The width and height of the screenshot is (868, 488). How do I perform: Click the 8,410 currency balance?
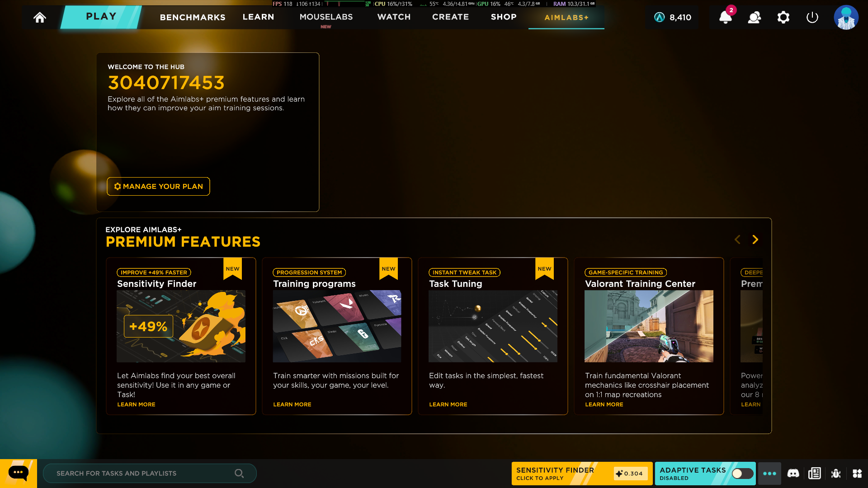coord(680,17)
